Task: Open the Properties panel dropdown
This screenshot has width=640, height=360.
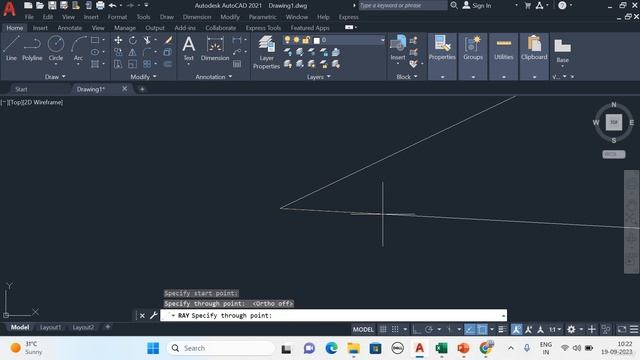Action: pyautogui.click(x=442, y=77)
